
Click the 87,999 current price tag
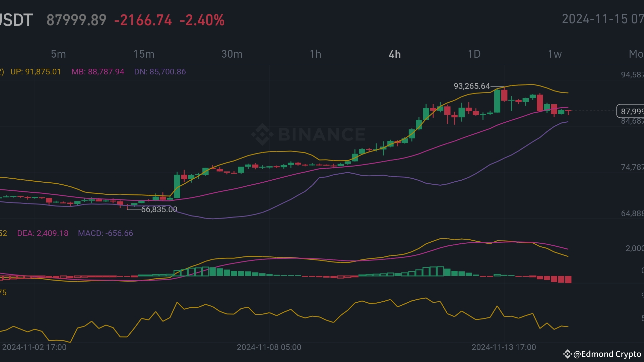click(631, 111)
